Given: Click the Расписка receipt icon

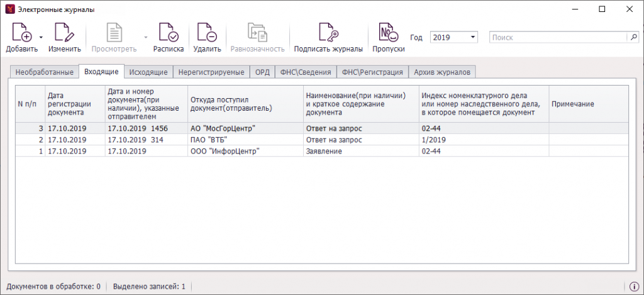Looking at the screenshot, I should tap(169, 33).
